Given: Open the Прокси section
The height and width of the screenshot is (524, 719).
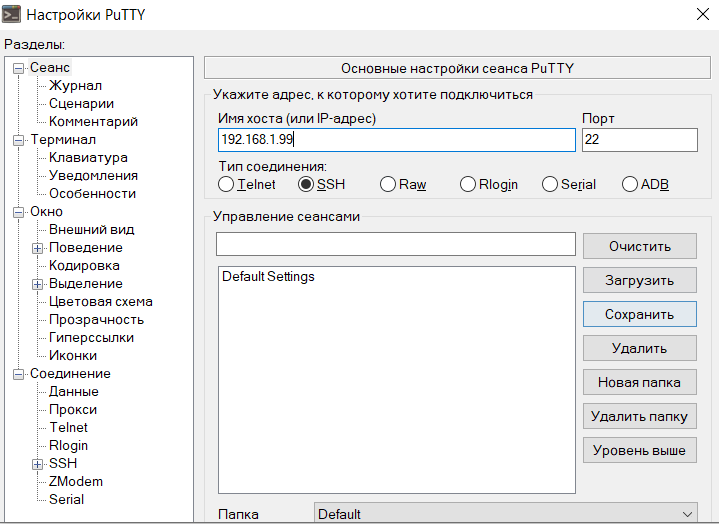Looking at the screenshot, I should point(73,409).
